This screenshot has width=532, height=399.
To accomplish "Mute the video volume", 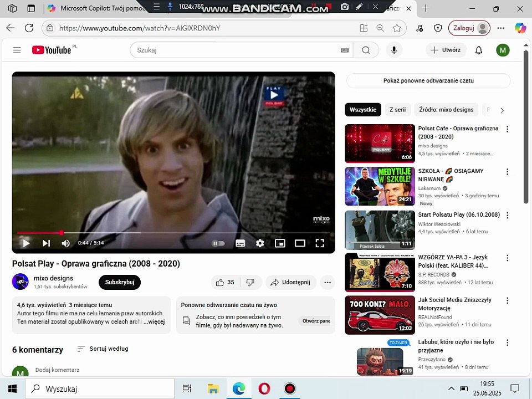I will pos(66,243).
